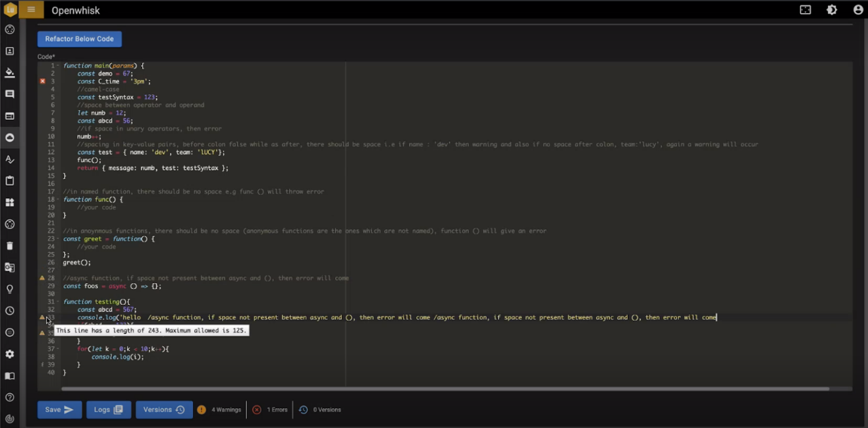The height and width of the screenshot is (428, 868).
Task: Place cursor on line 12 const test
Action: pyautogui.click(x=151, y=152)
